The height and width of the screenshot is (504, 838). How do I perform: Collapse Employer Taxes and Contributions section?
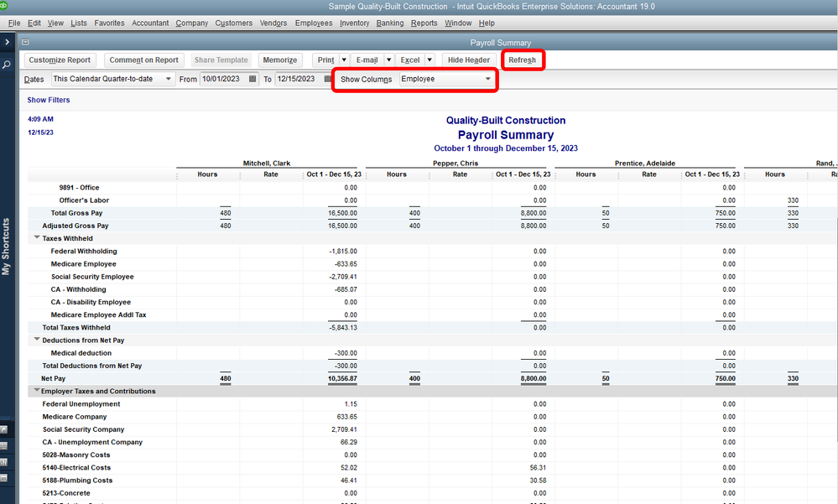click(x=37, y=390)
